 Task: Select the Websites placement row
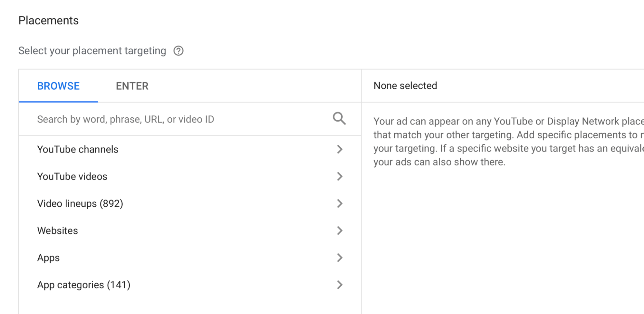tap(57, 231)
